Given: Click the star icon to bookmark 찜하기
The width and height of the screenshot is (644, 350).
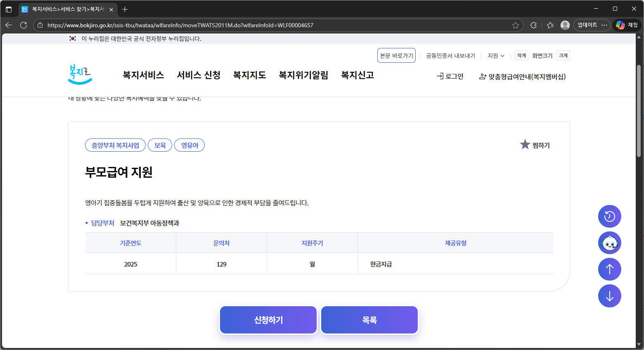Looking at the screenshot, I should click(x=525, y=145).
